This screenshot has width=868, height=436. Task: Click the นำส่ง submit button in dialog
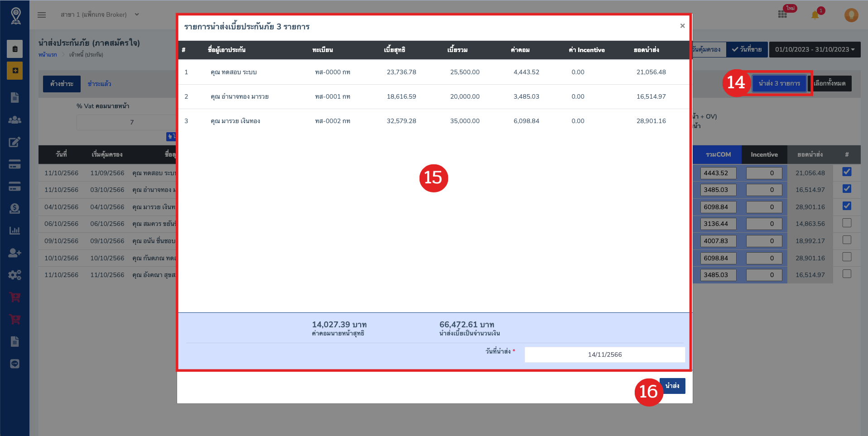coord(672,386)
